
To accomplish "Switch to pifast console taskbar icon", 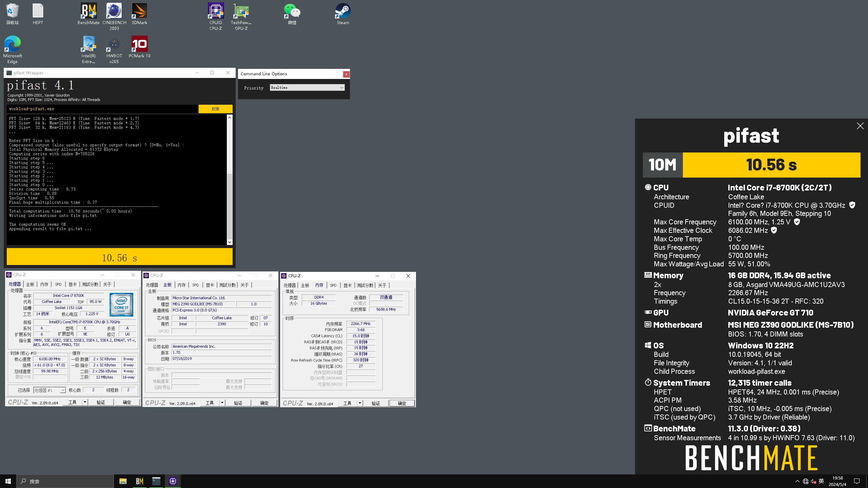I will point(156,481).
